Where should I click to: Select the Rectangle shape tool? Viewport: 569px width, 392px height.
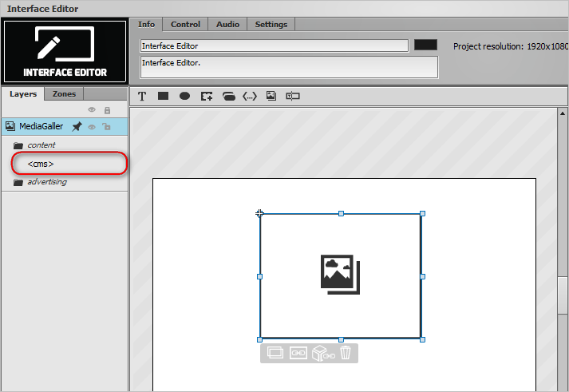pos(164,96)
